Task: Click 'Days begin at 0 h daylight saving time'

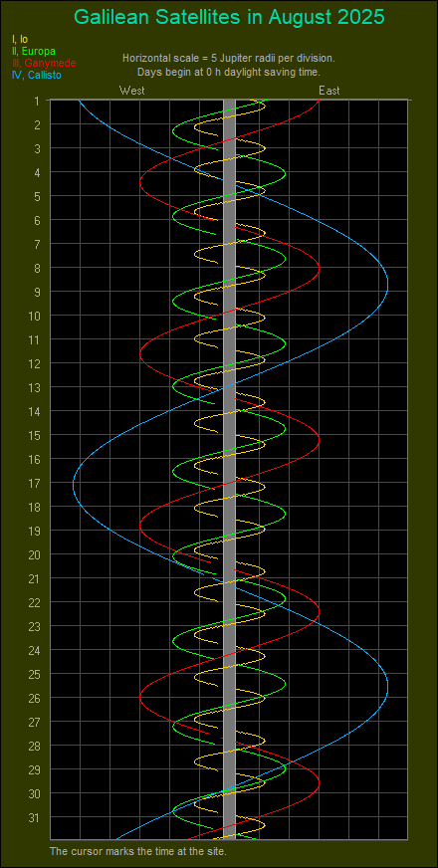Action: point(228,72)
